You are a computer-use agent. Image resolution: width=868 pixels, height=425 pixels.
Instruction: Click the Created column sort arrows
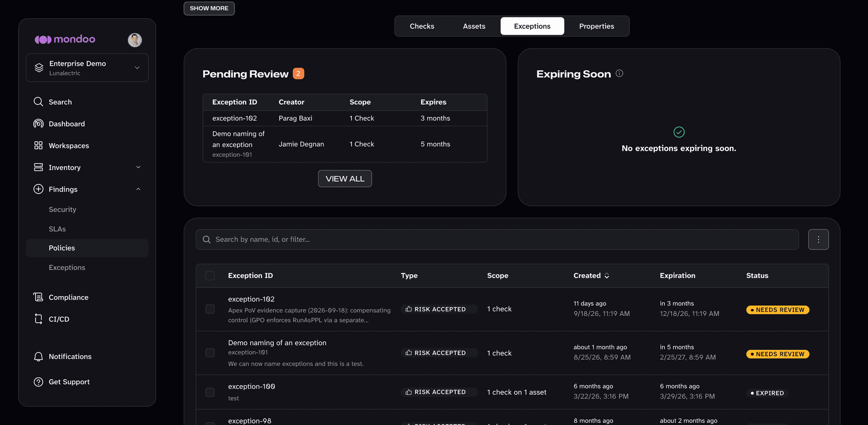(x=607, y=276)
